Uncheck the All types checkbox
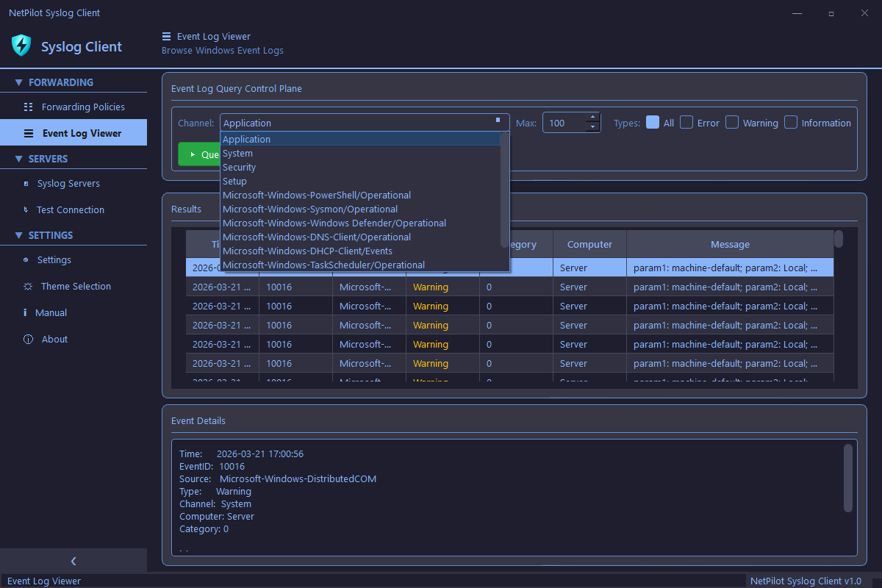 coord(652,122)
